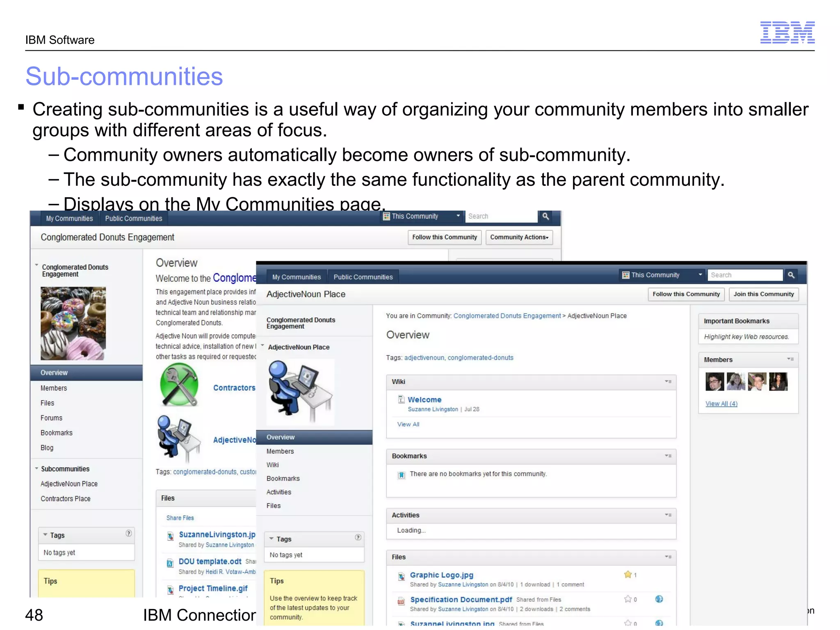Open My Communities tab in front window
The height and width of the screenshot is (630, 840).
[x=297, y=277]
